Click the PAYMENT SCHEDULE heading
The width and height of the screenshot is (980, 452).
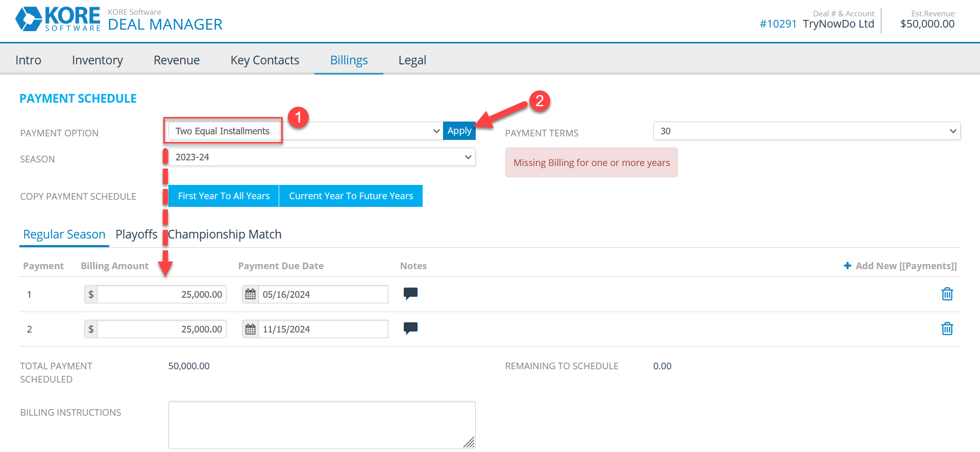click(x=78, y=99)
